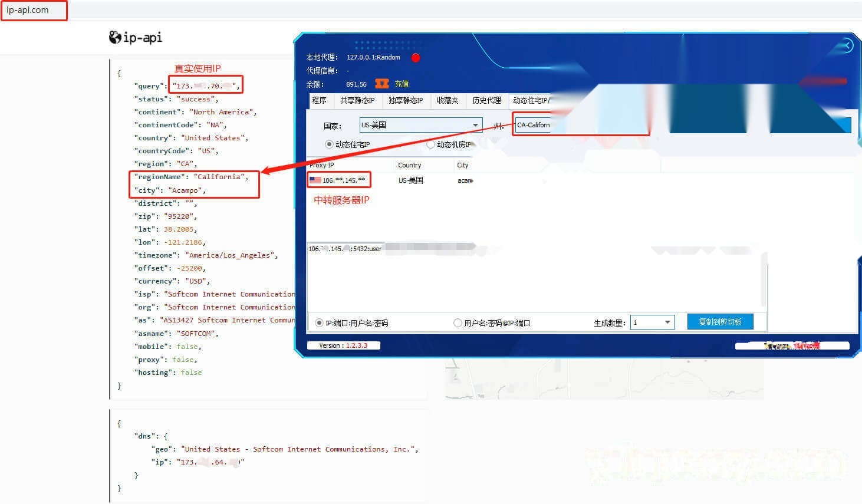Screen dimensions: 862x504
Task: Select the proxy row IP 106.**.145.**
Action: [x=344, y=180]
